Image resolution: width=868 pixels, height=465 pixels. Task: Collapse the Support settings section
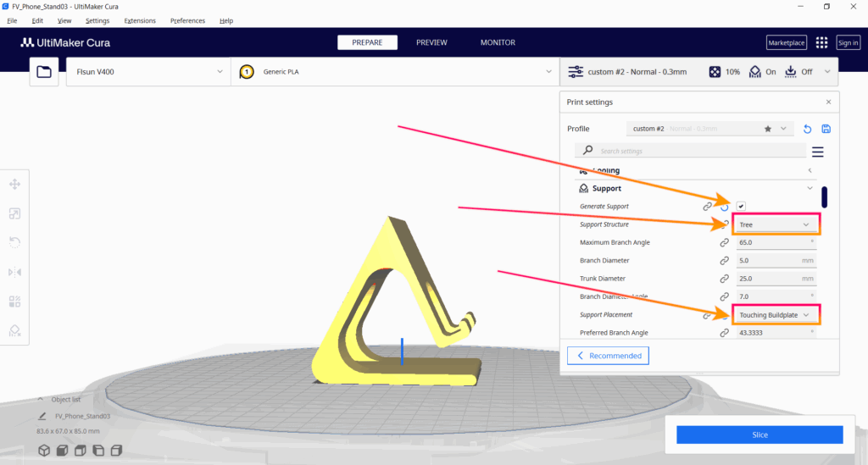[810, 189]
